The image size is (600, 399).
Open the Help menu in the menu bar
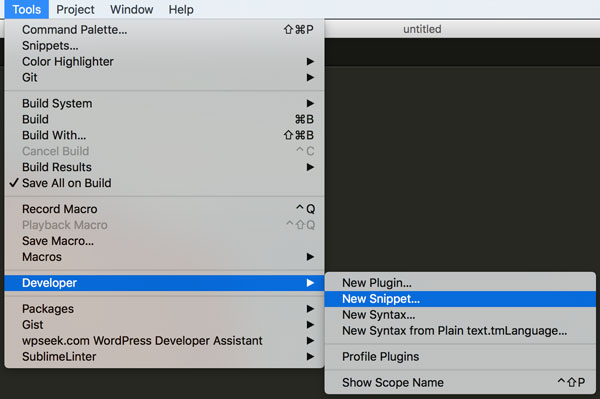click(x=181, y=9)
